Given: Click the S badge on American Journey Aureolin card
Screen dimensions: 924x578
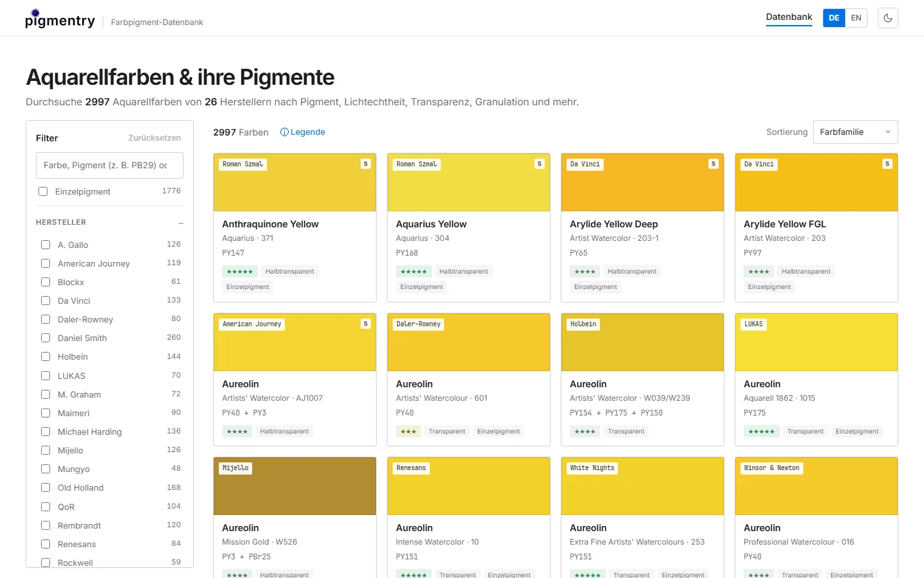Looking at the screenshot, I should [366, 324].
